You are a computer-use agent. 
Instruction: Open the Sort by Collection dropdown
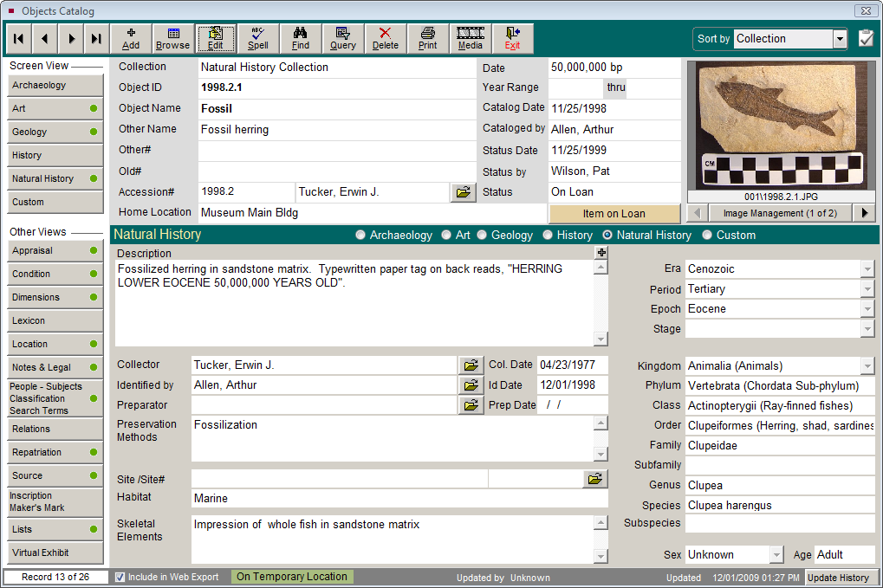point(838,38)
